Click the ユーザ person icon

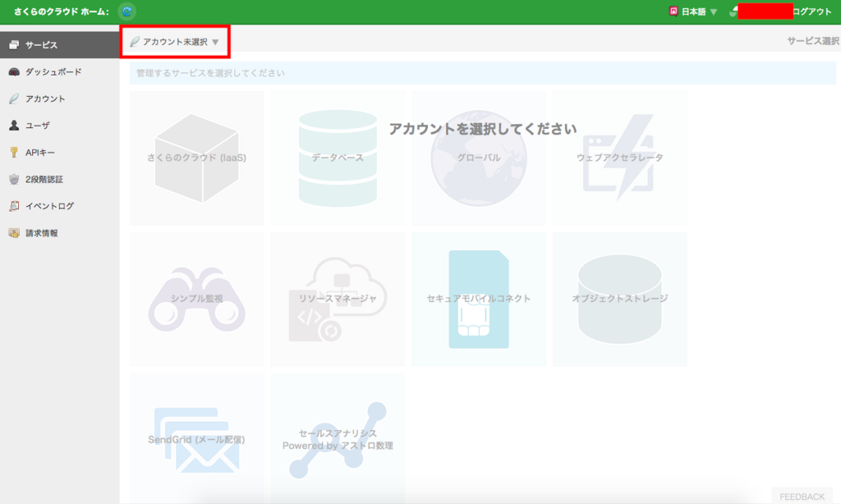click(15, 126)
